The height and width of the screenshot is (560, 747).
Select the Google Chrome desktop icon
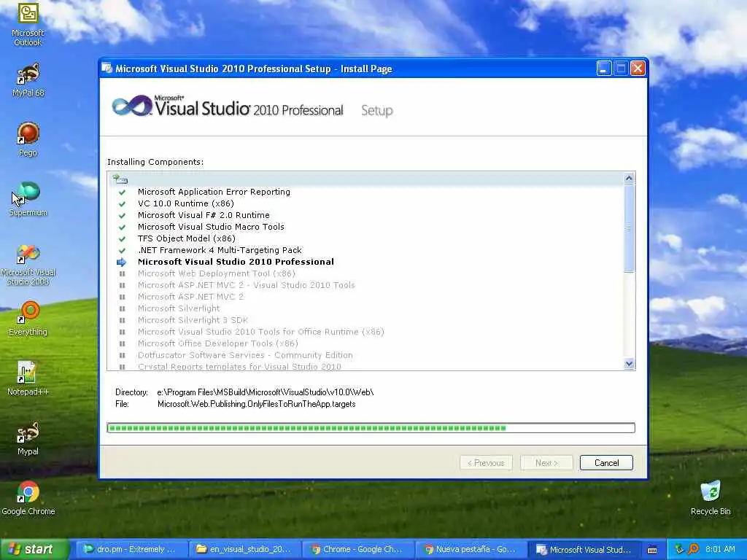pyautogui.click(x=28, y=498)
